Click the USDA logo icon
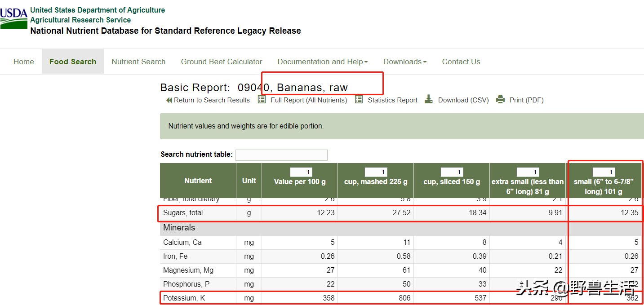Viewport: 644px width, 305px height. [x=14, y=18]
